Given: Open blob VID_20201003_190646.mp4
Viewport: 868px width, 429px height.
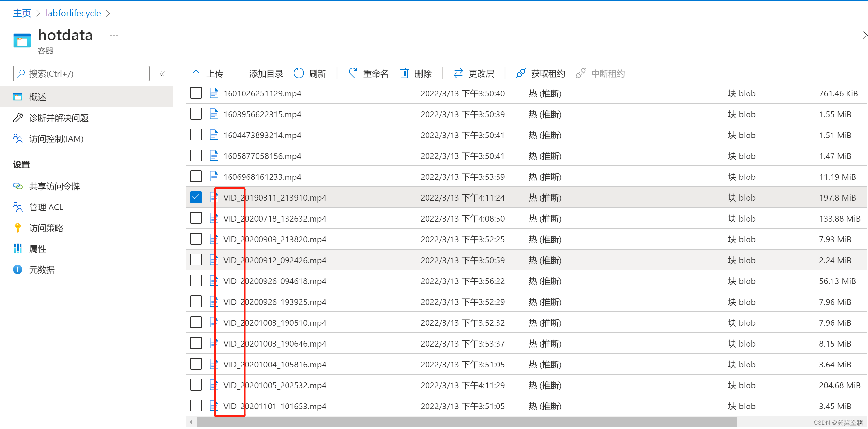Looking at the screenshot, I should tap(274, 343).
